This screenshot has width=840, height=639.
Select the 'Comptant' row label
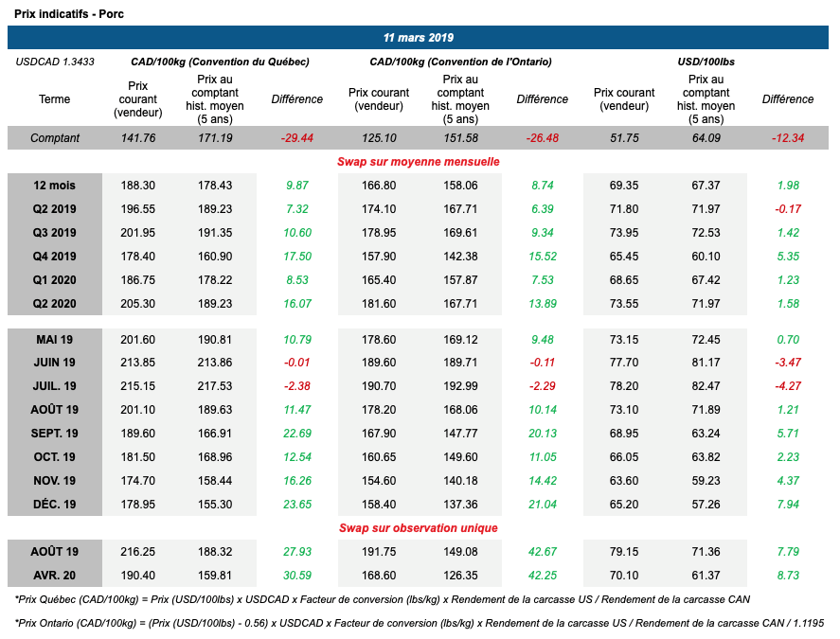click(54, 138)
